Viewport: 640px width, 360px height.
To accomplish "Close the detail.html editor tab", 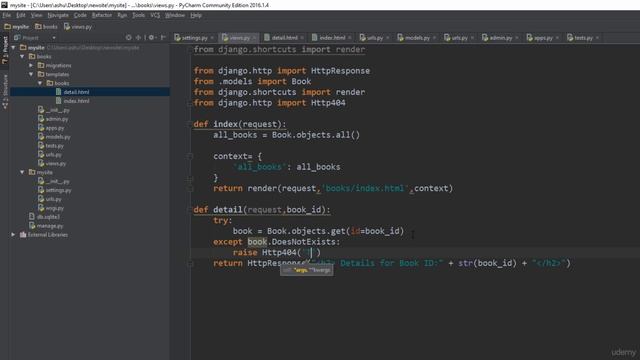I will coord(302,38).
